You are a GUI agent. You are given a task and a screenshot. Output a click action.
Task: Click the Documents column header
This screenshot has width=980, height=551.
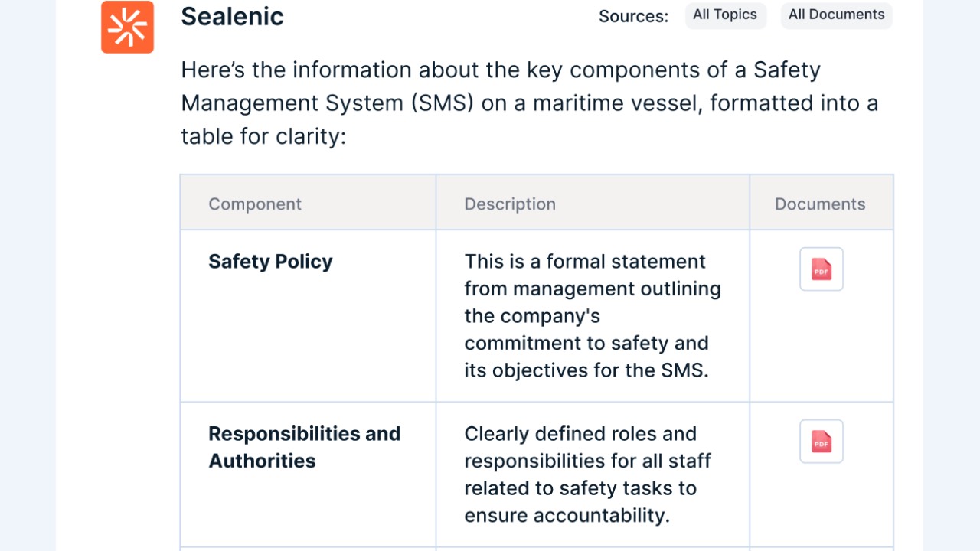click(x=820, y=204)
